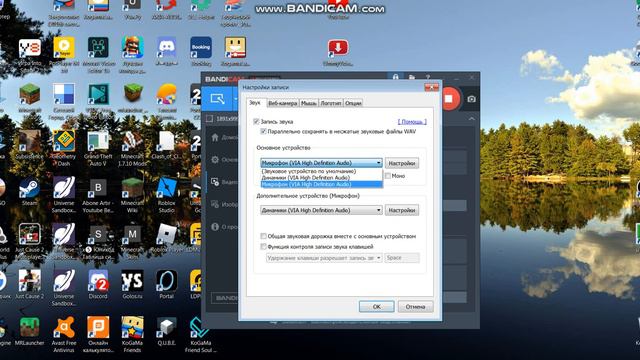
Task: Select the Minecraft 1.7.10 Mods shortcut
Action: click(132, 149)
